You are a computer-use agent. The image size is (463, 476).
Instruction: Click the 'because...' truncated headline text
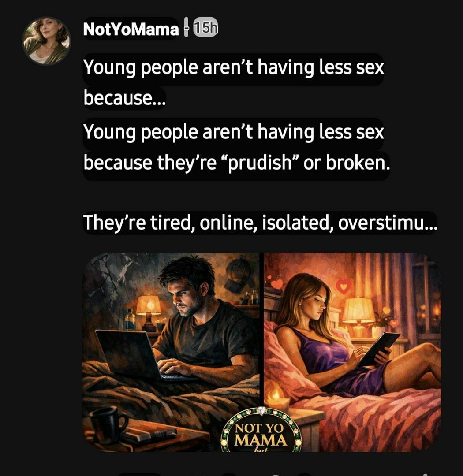click(x=124, y=98)
